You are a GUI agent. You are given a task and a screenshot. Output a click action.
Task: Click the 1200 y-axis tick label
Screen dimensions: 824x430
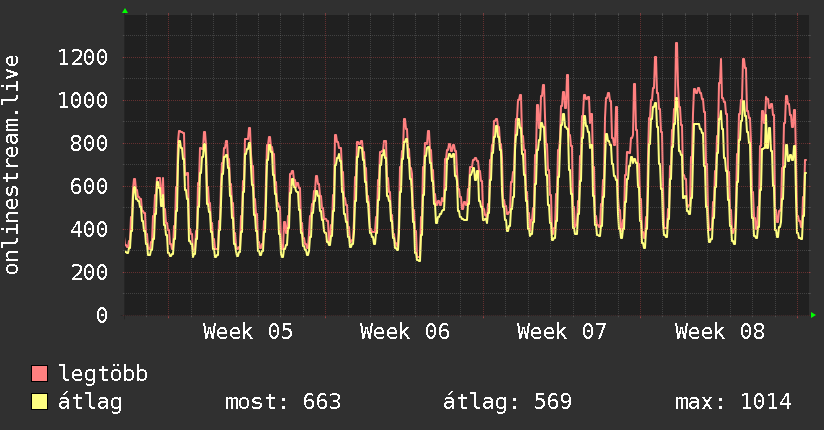click(82, 57)
